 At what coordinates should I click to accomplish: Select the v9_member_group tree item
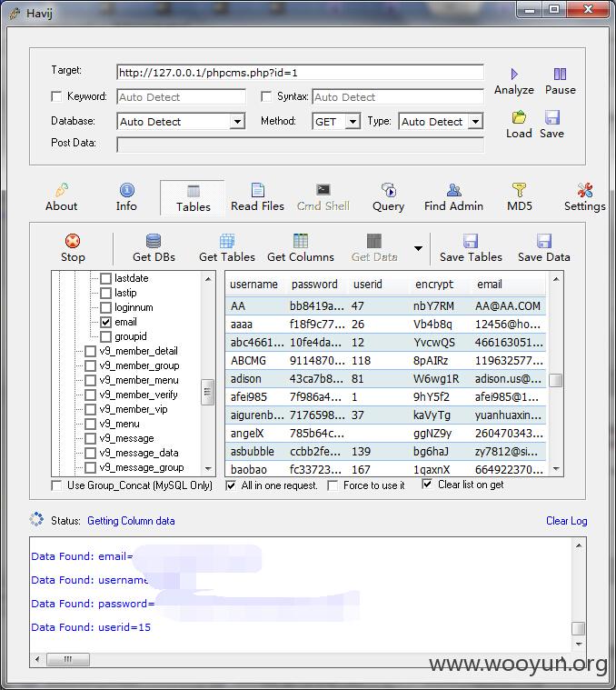coord(139,365)
